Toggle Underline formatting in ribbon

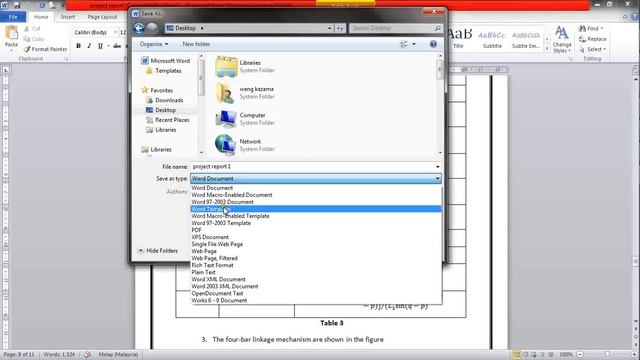point(100,46)
